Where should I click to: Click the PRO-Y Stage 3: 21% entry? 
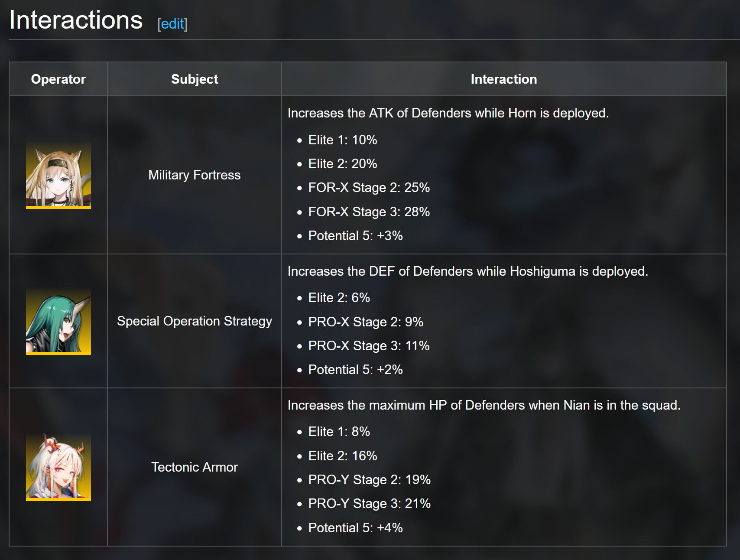click(370, 503)
